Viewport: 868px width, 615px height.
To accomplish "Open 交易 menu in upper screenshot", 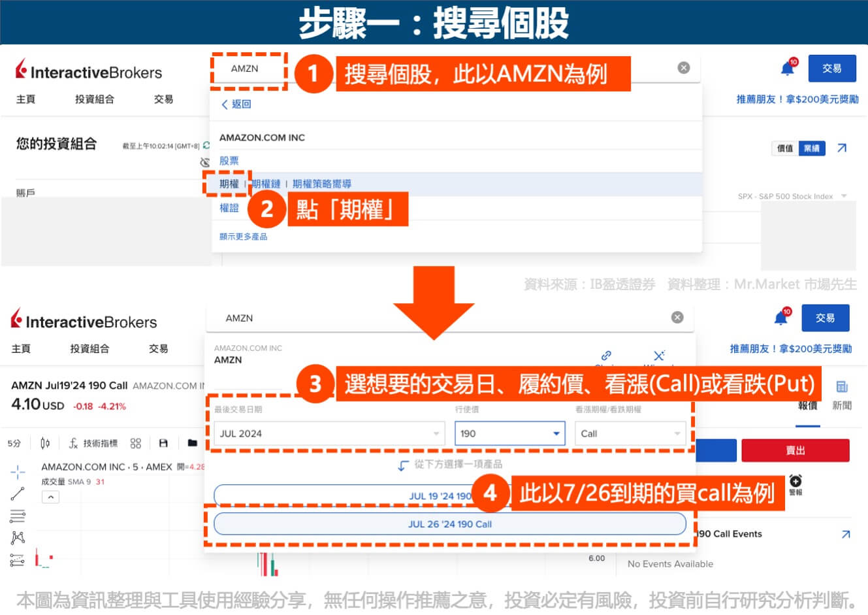I will (163, 99).
